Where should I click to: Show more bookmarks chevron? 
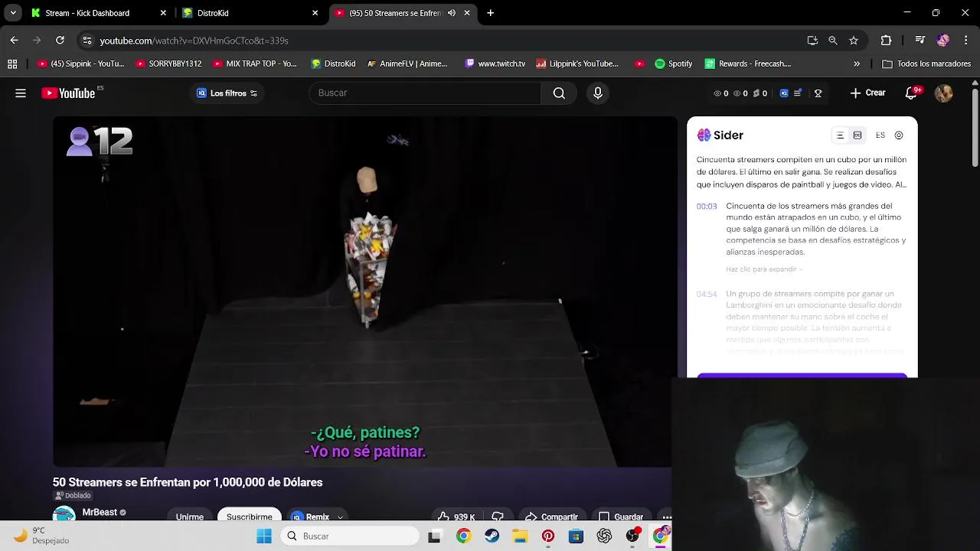857,64
